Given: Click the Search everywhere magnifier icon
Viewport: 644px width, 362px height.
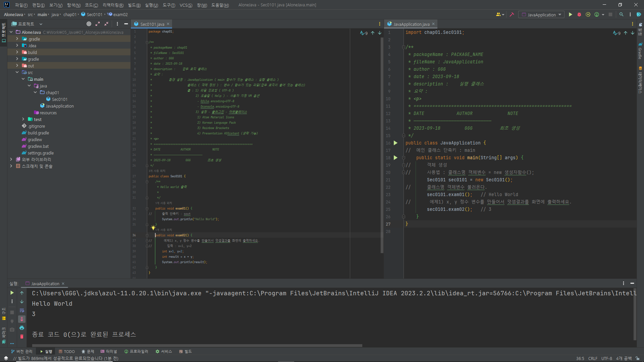Looking at the screenshot, I should (x=622, y=14).
